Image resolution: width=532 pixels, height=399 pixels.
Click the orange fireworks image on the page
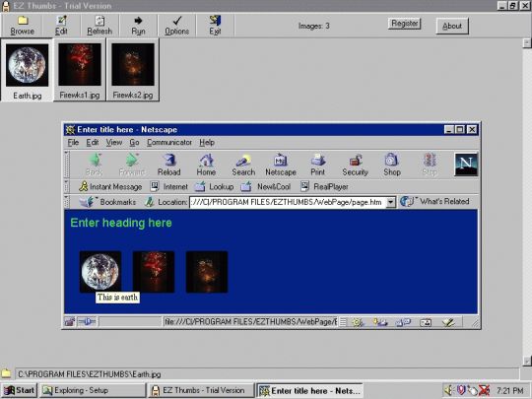point(207,272)
